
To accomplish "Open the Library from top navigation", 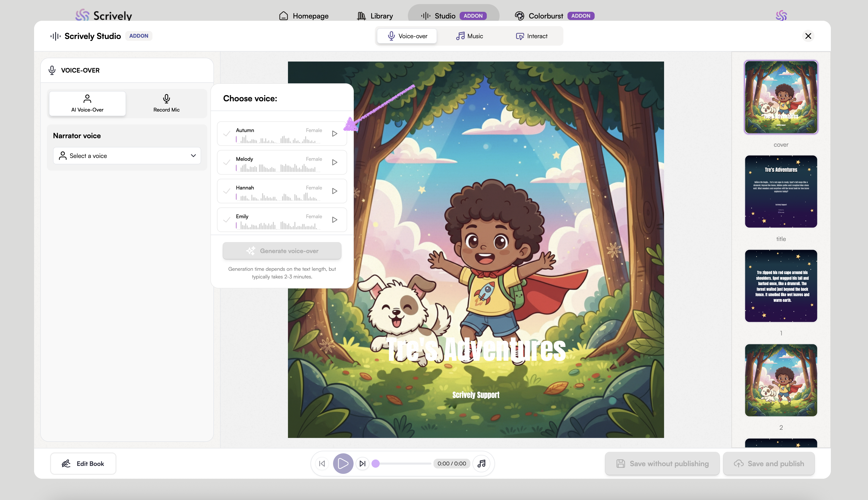I will [x=375, y=16].
